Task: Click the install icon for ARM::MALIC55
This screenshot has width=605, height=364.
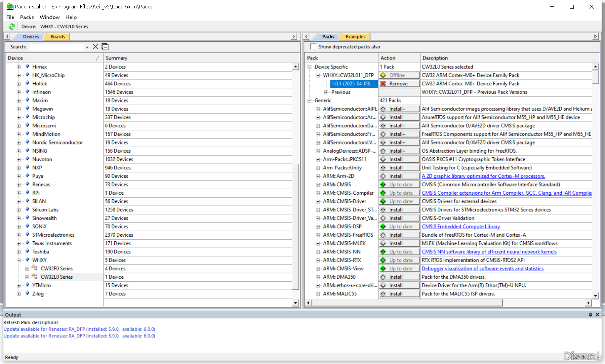Action: (x=383, y=294)
